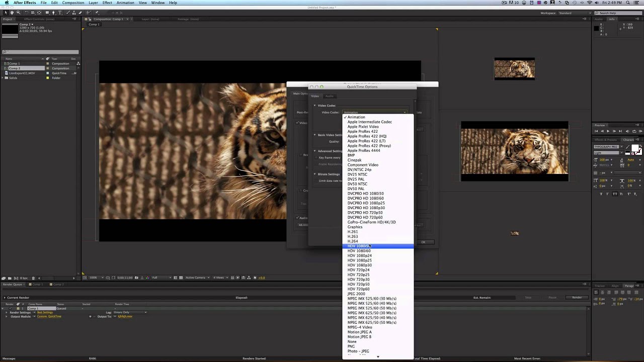
Task: Open the Full resolution dropdown
Action: click(162, 278)
